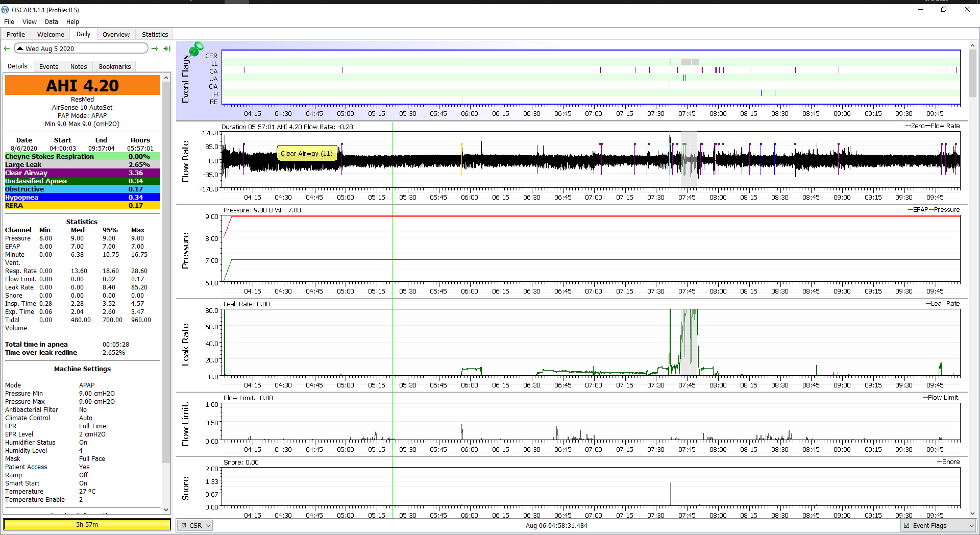The image size is (980, 535).
Task: Open the Help menu
Action: click(72, 22)
